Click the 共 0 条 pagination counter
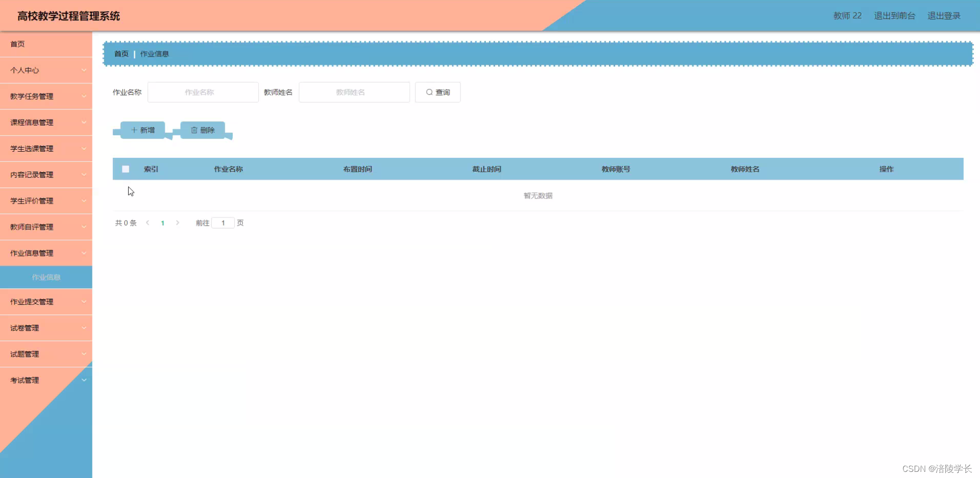980x478 pixels. 126,223
